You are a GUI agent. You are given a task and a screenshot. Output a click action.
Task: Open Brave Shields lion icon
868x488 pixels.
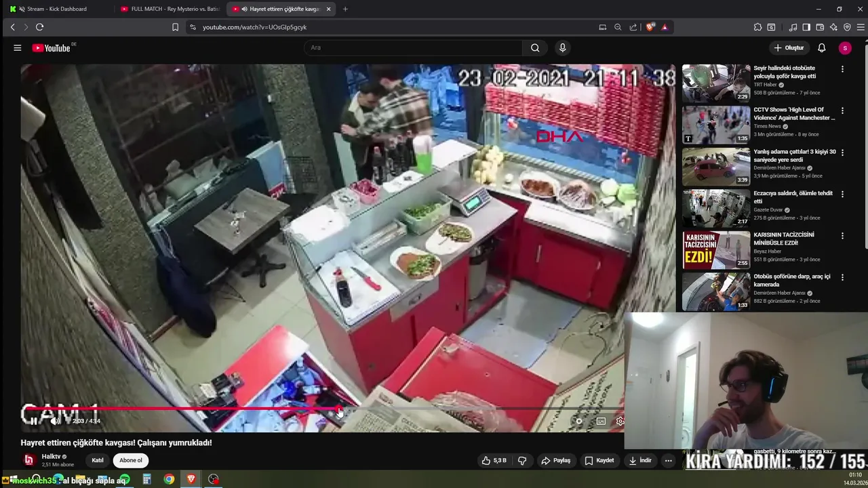(x=650, y=27)
